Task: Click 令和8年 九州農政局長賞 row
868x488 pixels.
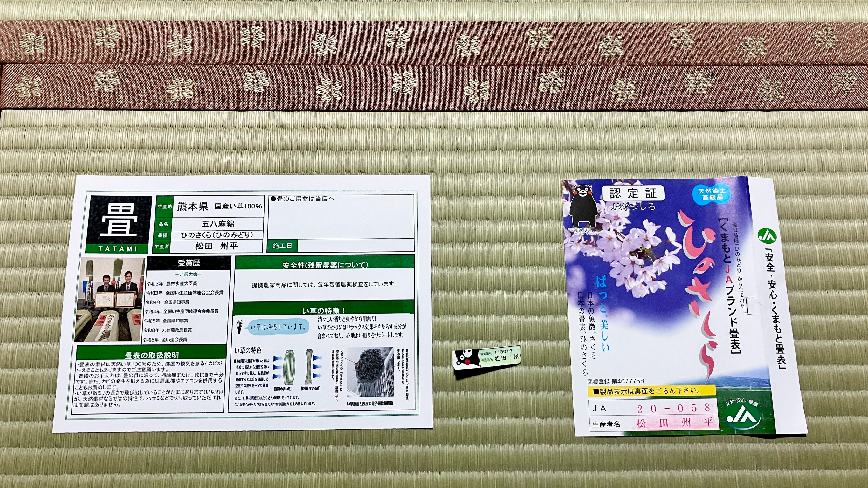Action: [168, 330]
